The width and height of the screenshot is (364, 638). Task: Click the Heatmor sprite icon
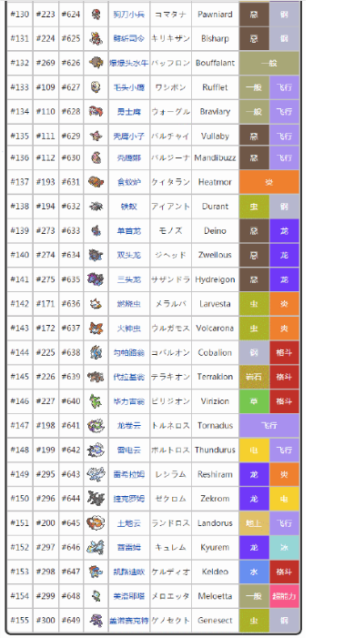click(96, 182)
